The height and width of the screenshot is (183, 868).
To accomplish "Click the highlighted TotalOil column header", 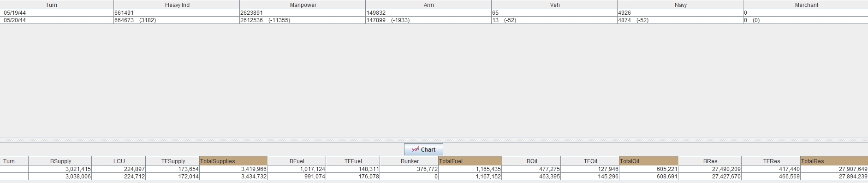I will click(x=649, y=161).
